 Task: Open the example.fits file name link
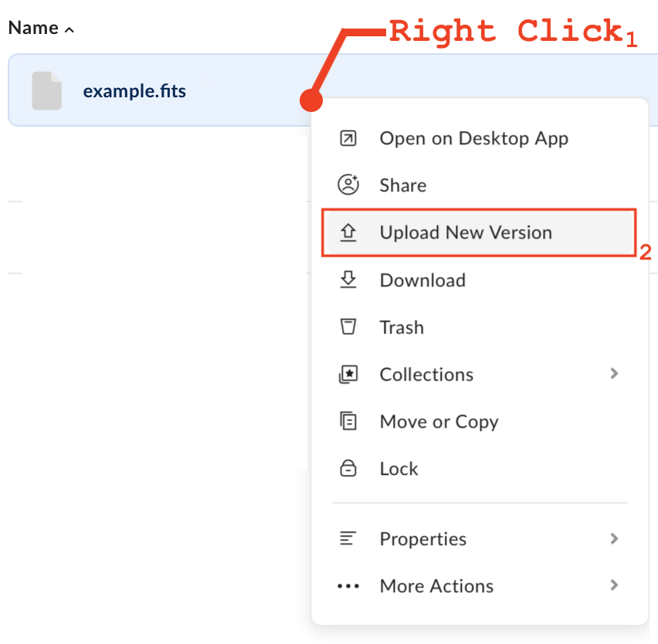134,91
